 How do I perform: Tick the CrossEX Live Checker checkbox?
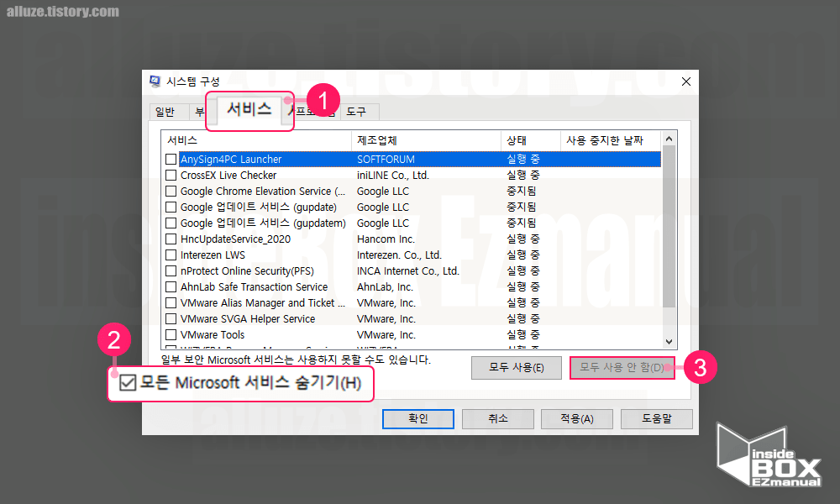[x=171, y=176]
